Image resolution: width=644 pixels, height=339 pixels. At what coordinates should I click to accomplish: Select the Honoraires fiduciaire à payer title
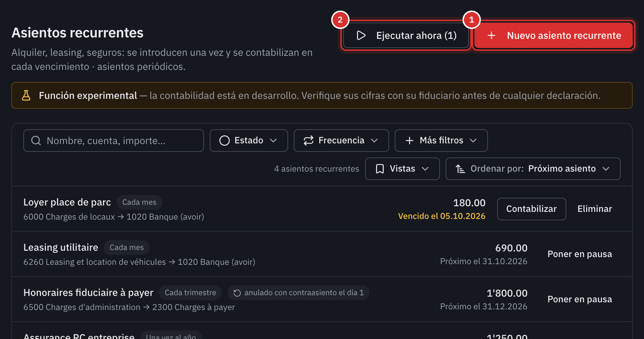[88, 293]
